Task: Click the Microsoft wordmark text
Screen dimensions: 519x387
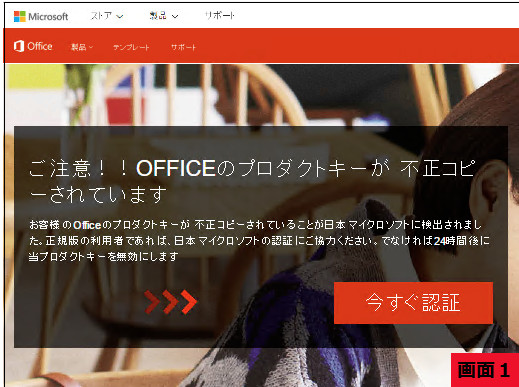Action: [48, 17]
